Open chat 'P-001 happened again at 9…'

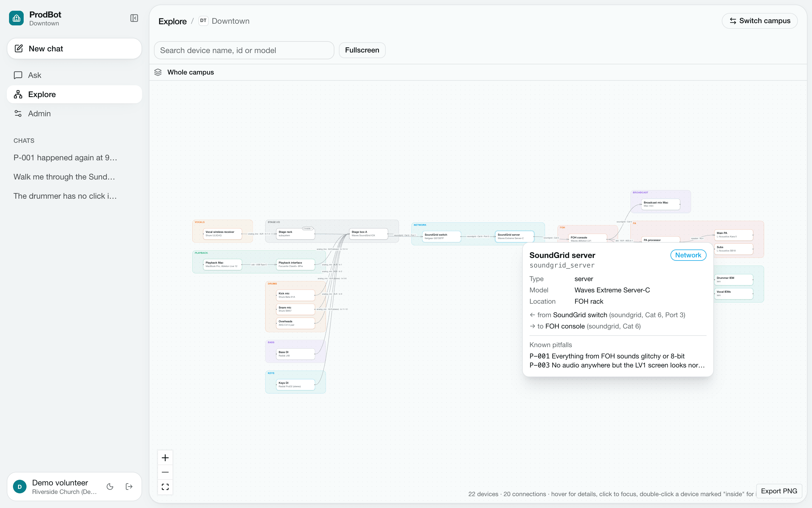74,157
